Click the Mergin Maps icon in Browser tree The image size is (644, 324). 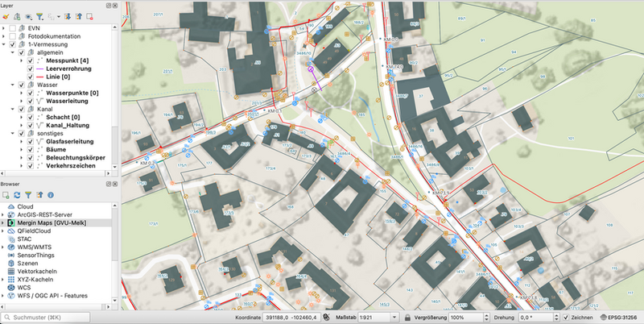coord(11,223)
